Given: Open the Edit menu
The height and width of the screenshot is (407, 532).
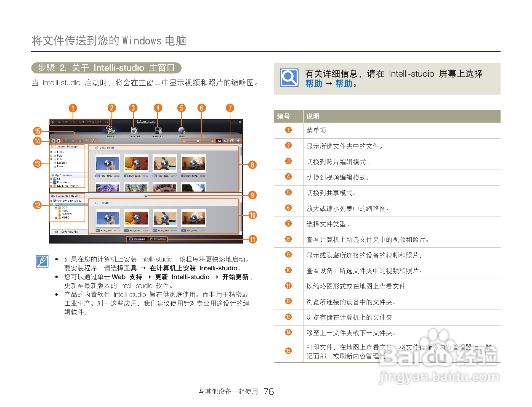Looking at the screenshot, I should pos(65,122).
